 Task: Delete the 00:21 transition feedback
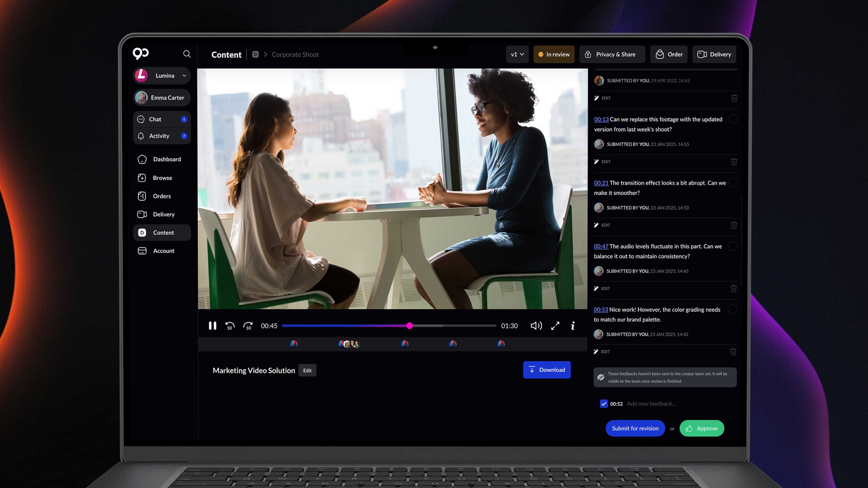(x=734, y=225)
